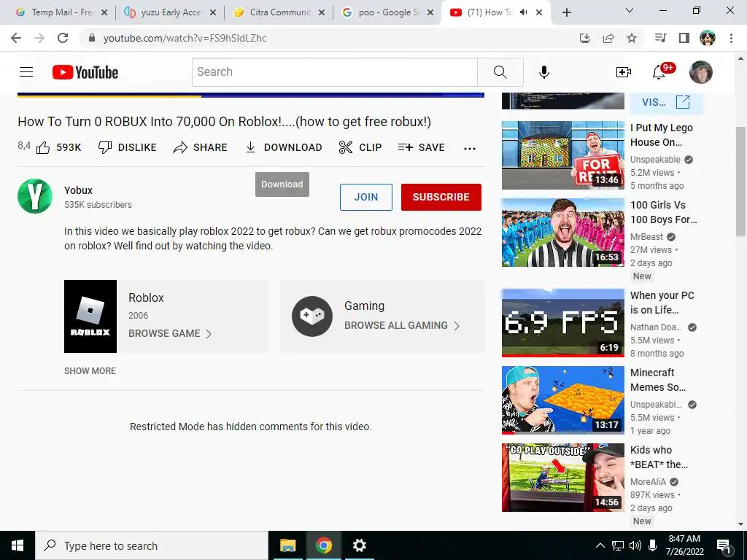The image size is (747, 560).
Task: Open the taskbar volume control
Action: [635, 545]
